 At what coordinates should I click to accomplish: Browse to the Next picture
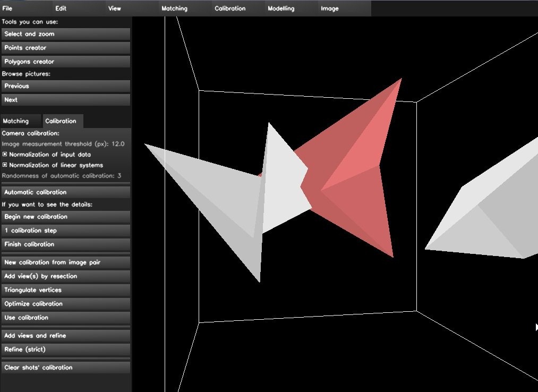point(66,100)
